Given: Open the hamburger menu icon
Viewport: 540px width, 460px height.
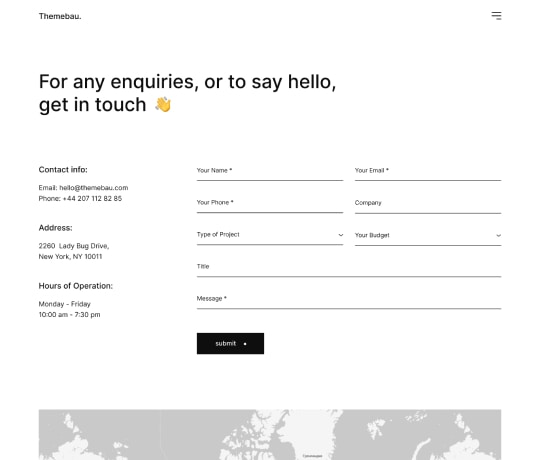Looking at the screenshot, I should (496, 16).
